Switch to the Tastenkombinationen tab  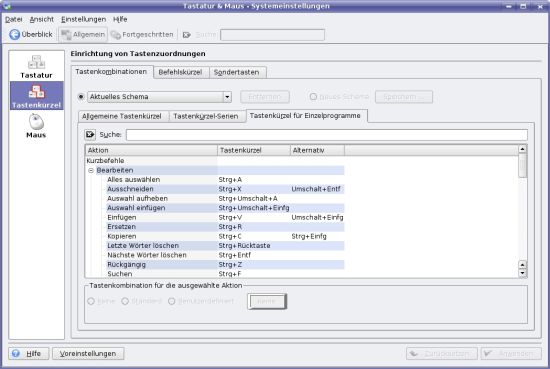pyautogui.click(x=111, y=72)
